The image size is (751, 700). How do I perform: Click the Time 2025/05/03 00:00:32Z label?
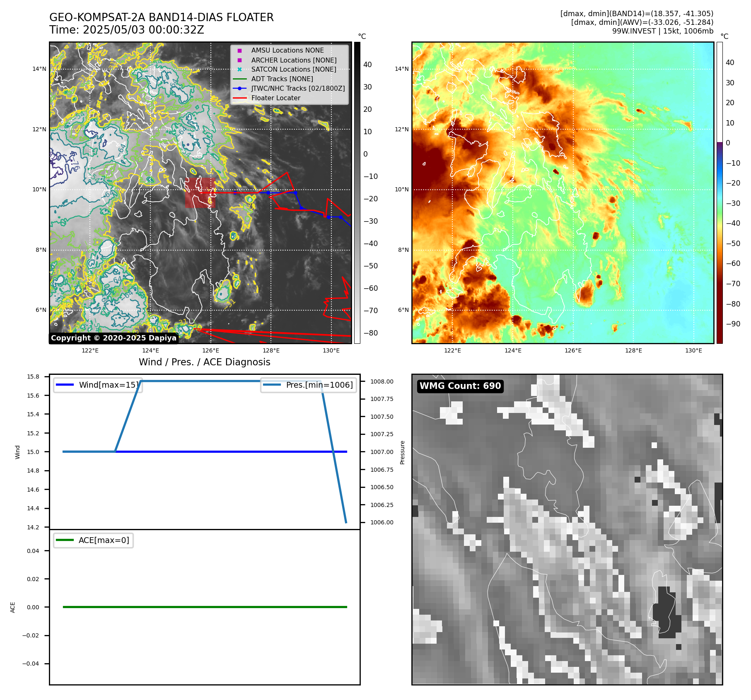[127, 30]
